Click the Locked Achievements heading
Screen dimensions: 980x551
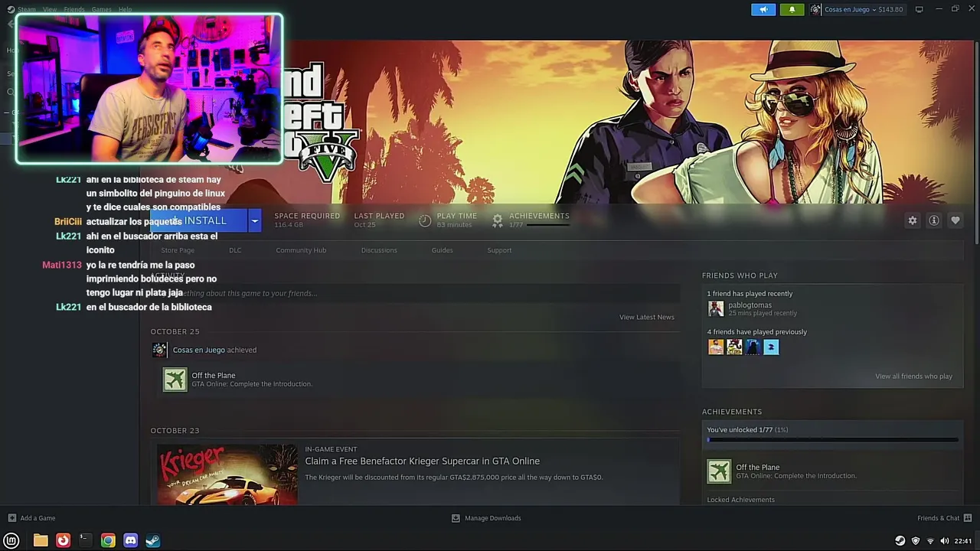click(x=740, y=500)
